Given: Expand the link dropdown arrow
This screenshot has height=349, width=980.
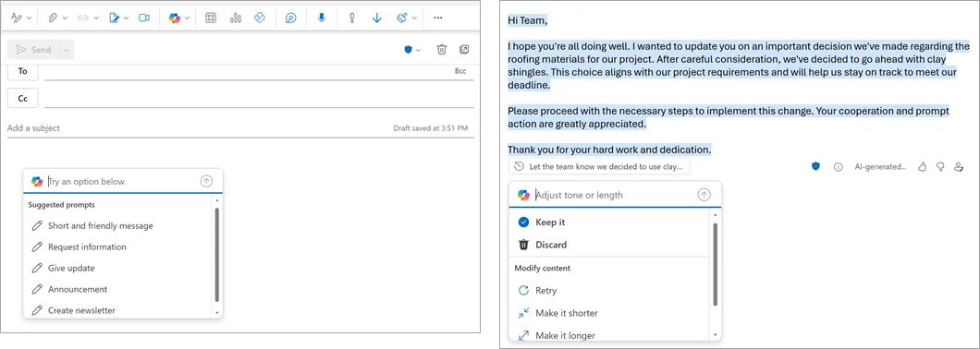Looking at the screenshot, I should (x=95, y=18).
